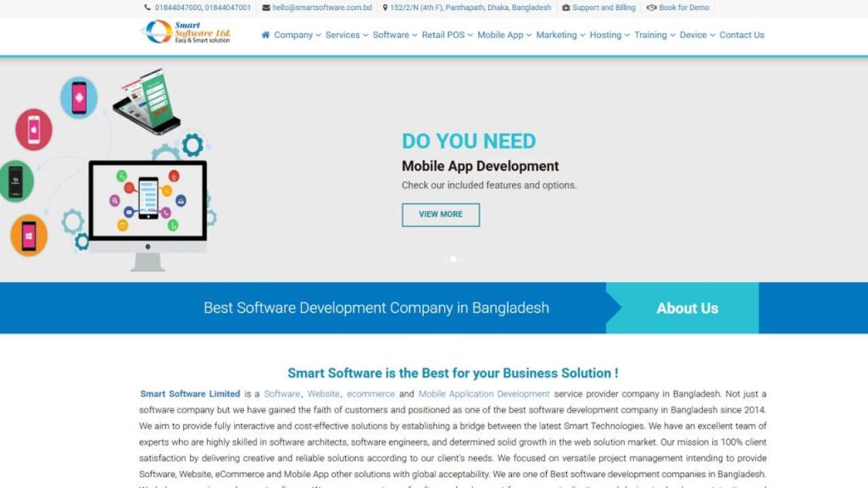The height and width of the screenshot is (488, 868).
Task: Open the Panthapath, Dhaka address link
Action: (470, 8)
